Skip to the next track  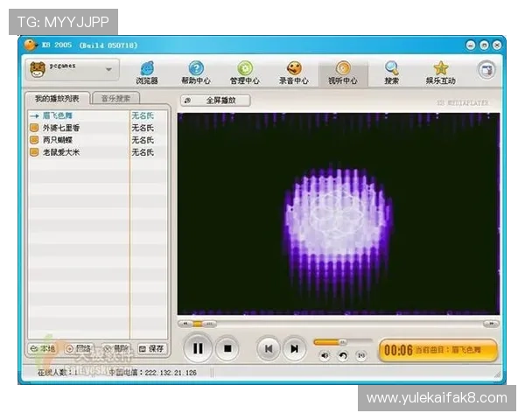pos(295,348)
